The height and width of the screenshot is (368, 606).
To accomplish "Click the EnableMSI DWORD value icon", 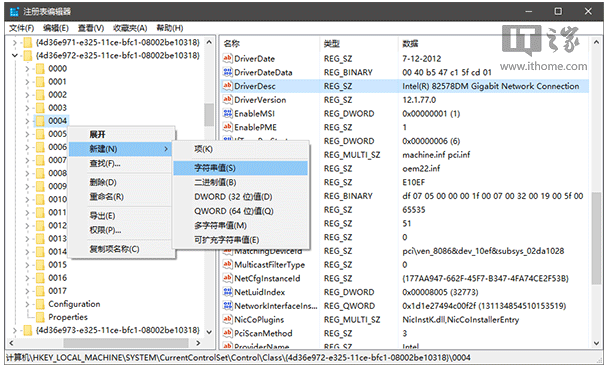I will coord(227,113).
